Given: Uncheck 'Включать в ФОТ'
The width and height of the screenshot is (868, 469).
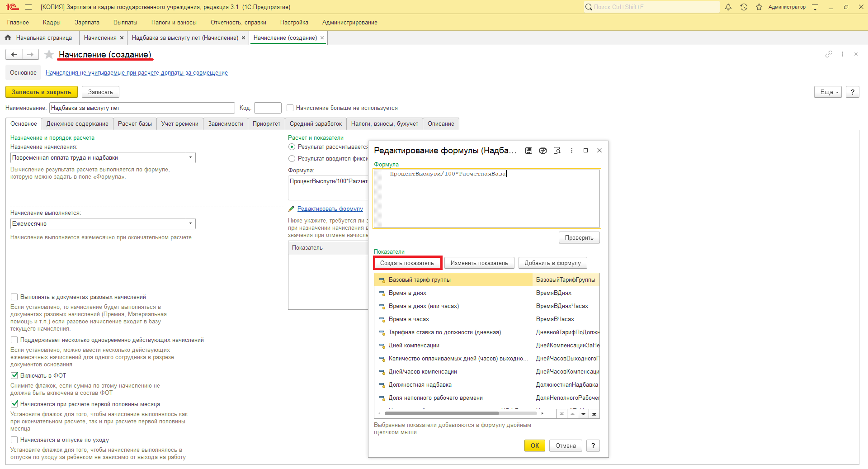Looking at the screenshot, I should point(14,376).
